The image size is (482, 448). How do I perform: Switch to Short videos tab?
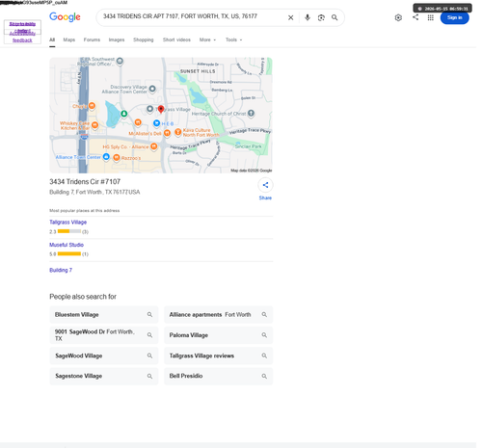(176, 40)
